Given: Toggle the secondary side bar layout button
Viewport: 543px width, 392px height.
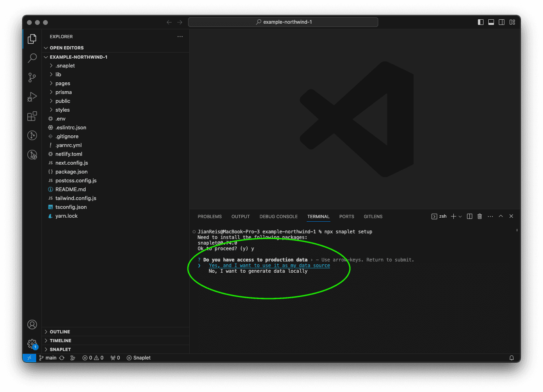Looking at the screenshot, I should coord(502,22).
